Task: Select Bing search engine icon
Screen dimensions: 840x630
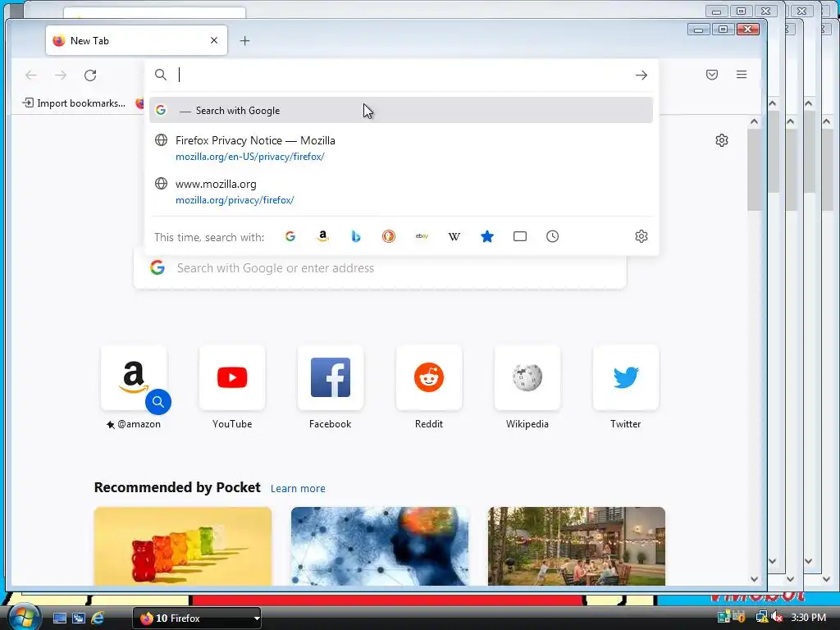Action: (356, 236)
